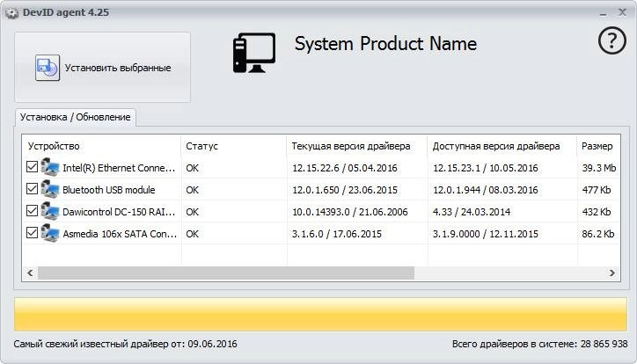The height and width of the screenshot is (364, 637).
Task: Click current version 12.15.22.6 / 05.04.2016
Action: click(x=345, y=168)
